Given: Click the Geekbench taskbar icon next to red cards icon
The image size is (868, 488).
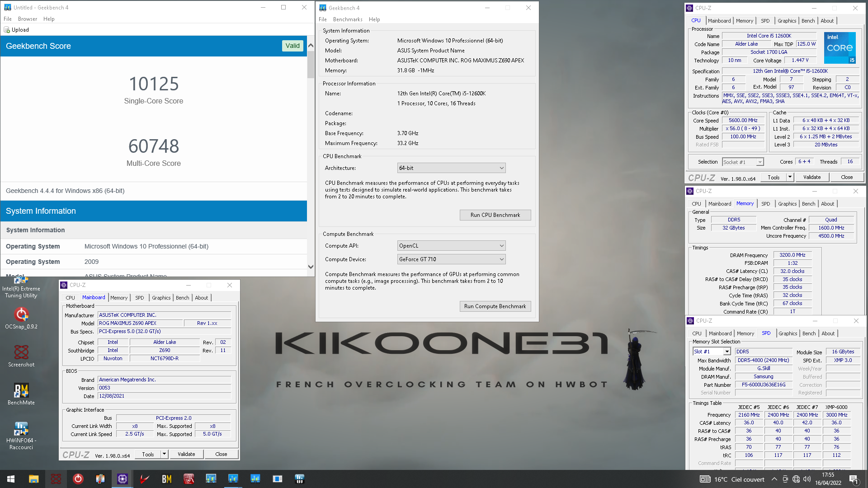Looking at the screenshot, I should pyautogui.click(x=211, y=479).
